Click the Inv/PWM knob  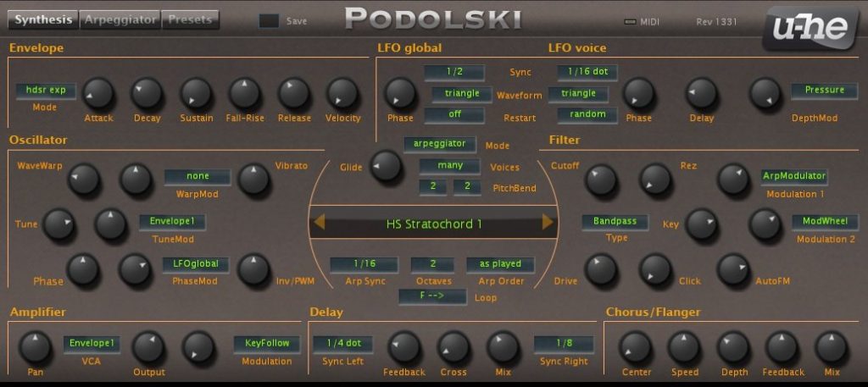(253, 270)
